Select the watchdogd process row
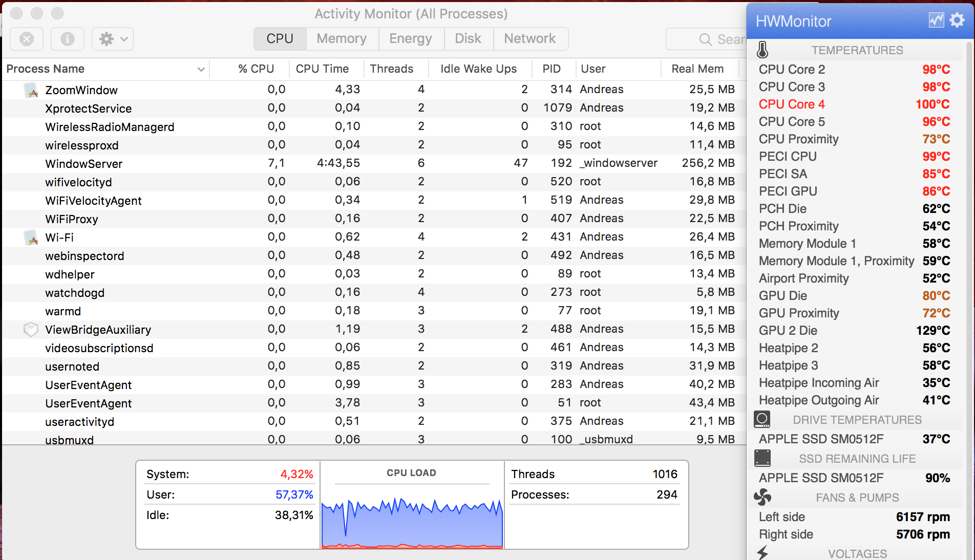975x560 pixels. point(374,293)
